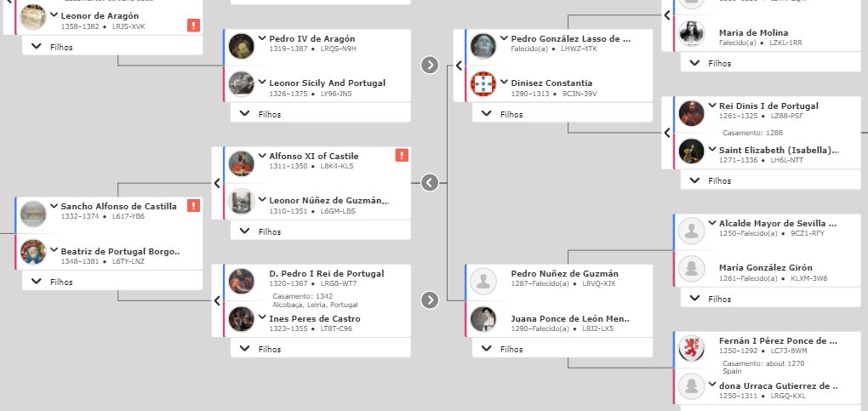Open Dinisez Constantia's coat of arms portrait
This screenshot has height=411, width=868.
click(483, 84)
